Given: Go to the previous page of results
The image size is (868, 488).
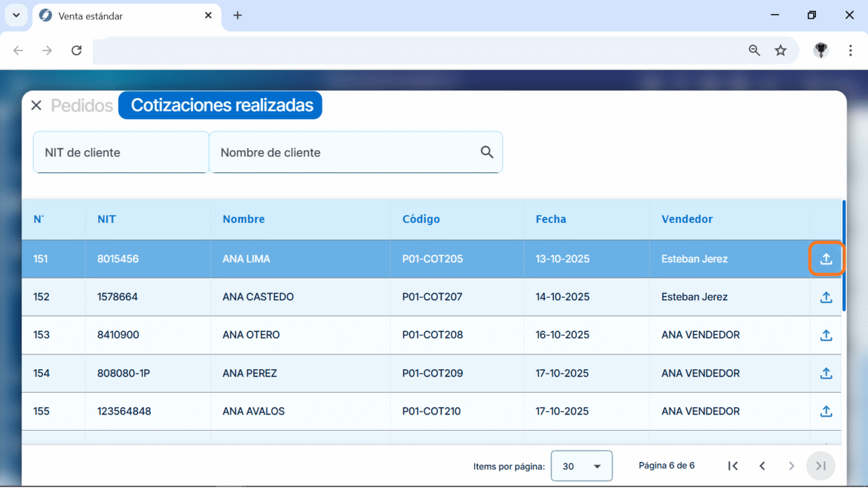Looking at the screenshot, I should pyautogui.click(x=762, y=466).
